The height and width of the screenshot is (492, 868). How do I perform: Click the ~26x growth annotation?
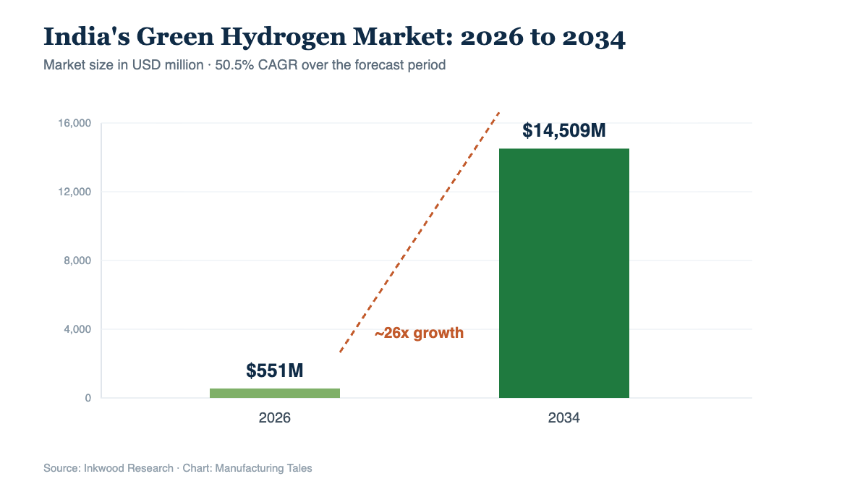pos(419,334)
